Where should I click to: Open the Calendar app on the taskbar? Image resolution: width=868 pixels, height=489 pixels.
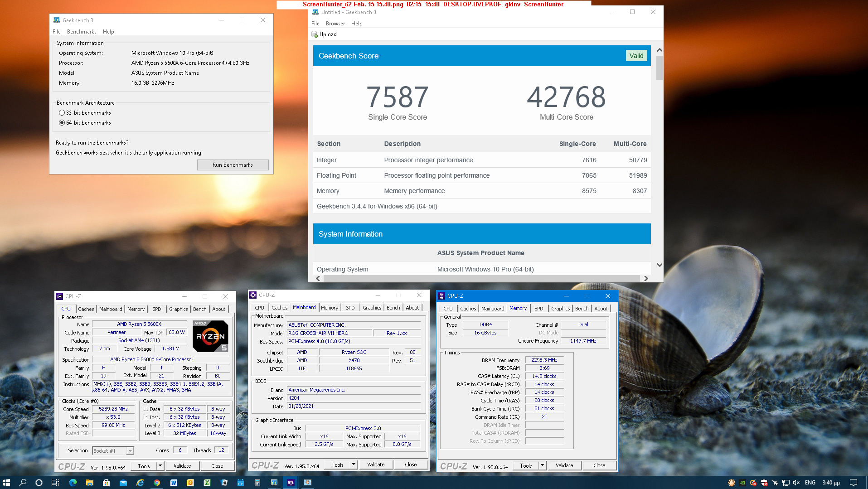click(x=241, y=483)
